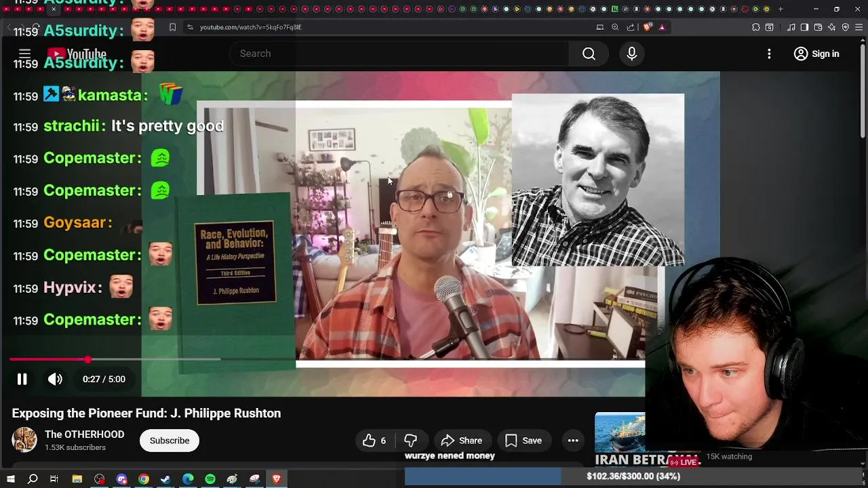868x488 pixels.
Task: Click the like count 6
Action: [383, 441]
